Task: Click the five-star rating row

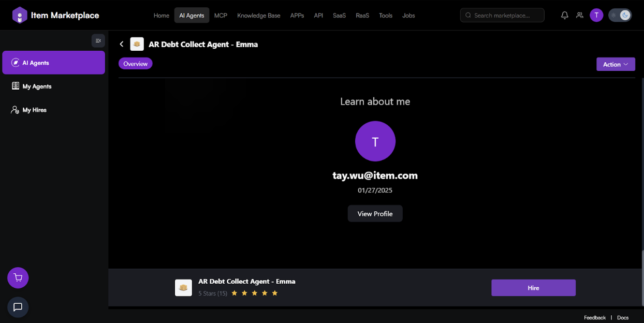Action: pos(254,293)
